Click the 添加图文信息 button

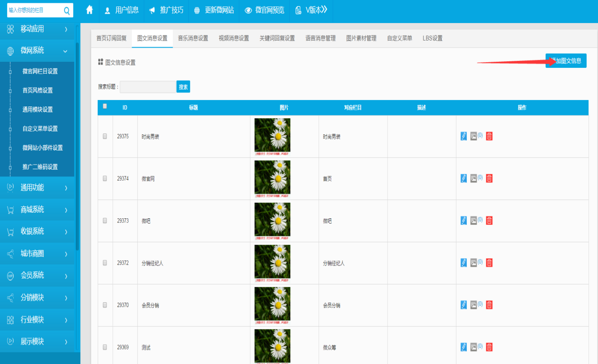point(566,61)
